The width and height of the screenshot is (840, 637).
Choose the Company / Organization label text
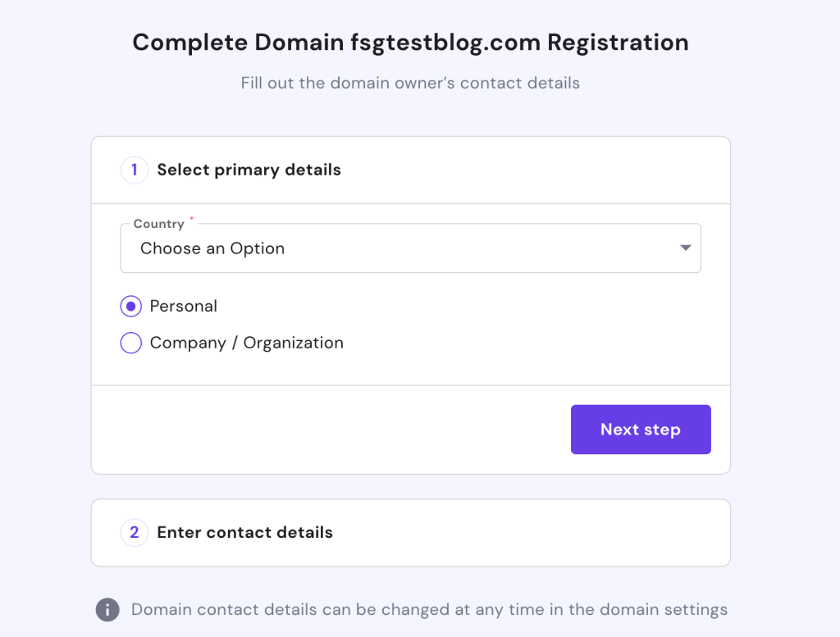pyautogui.click(x=246, y=343)
